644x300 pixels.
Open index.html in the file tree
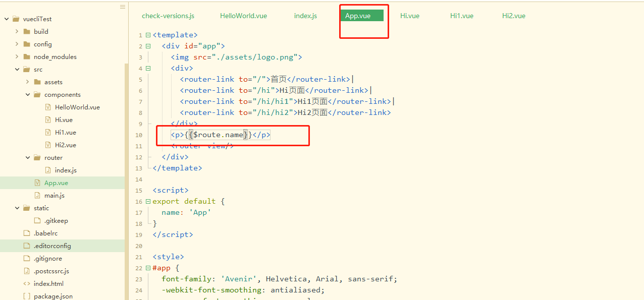(48, 283)
